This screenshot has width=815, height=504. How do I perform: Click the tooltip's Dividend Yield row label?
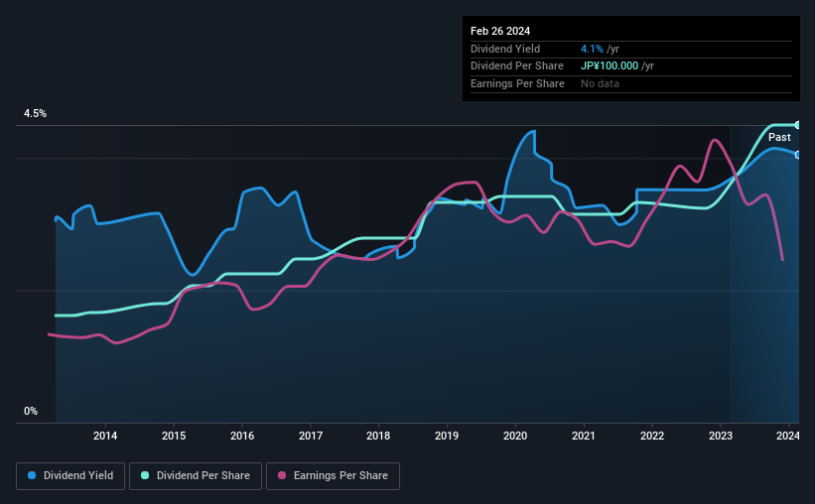click(x=505, y=49)
